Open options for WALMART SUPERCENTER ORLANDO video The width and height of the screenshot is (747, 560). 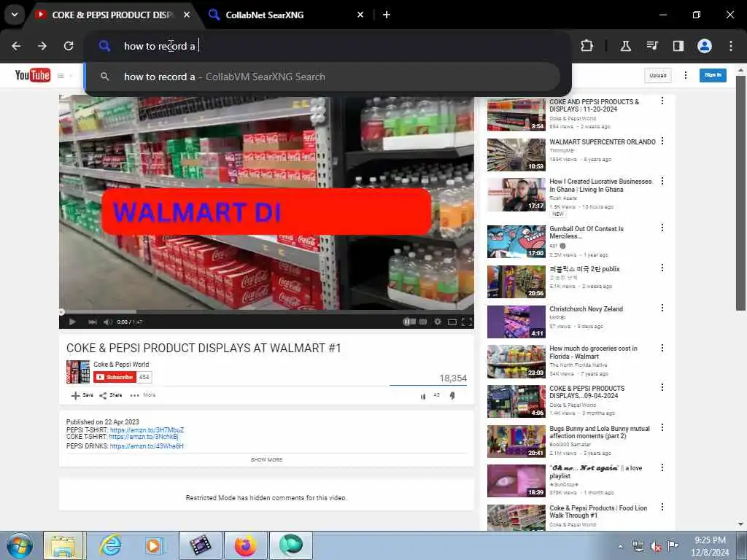point(662,141)
